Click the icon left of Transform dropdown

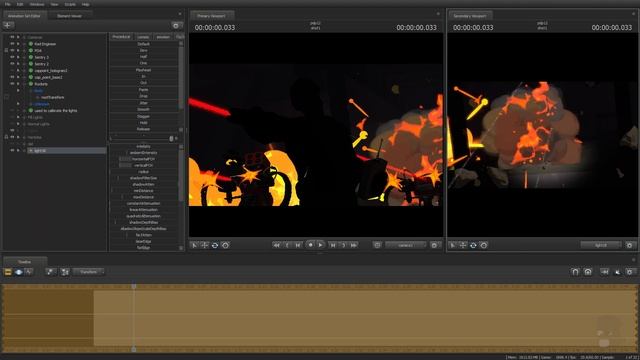[65, 272]
